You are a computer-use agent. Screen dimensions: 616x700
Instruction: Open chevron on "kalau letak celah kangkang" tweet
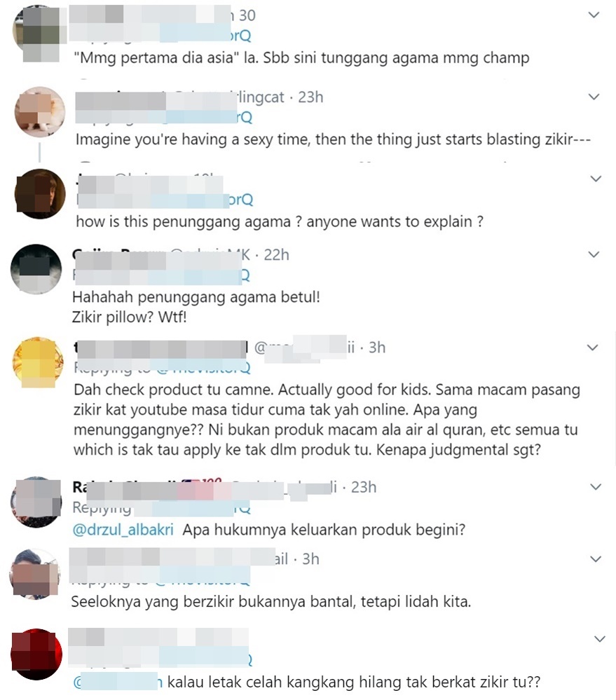pos(600,639)
